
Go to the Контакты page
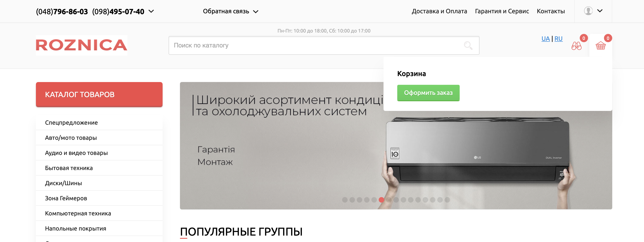point(551,11)
